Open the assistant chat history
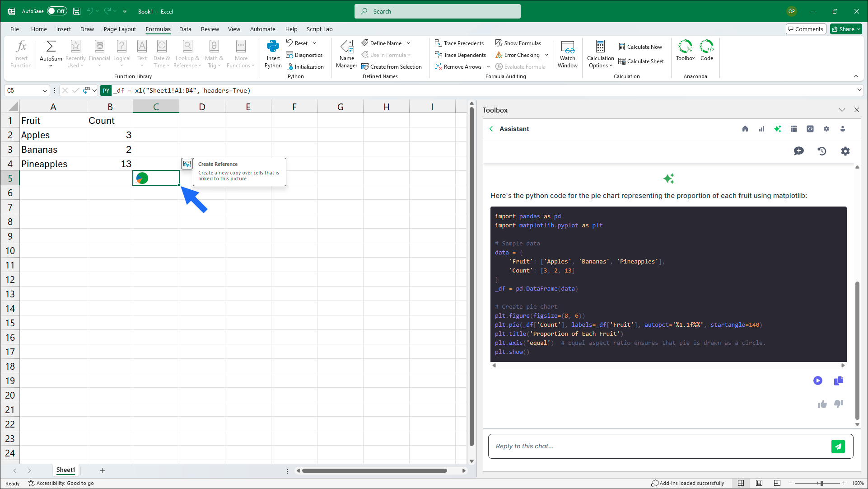This screenshot has height=489, width=868. (x=822, y=151)
